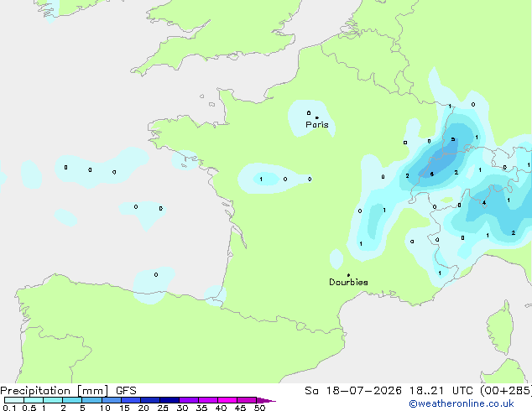Screen dimensions: 532x411
Task: Select the 40–45 mm magenta legend swatch
Action: click(x=227, y=400)
